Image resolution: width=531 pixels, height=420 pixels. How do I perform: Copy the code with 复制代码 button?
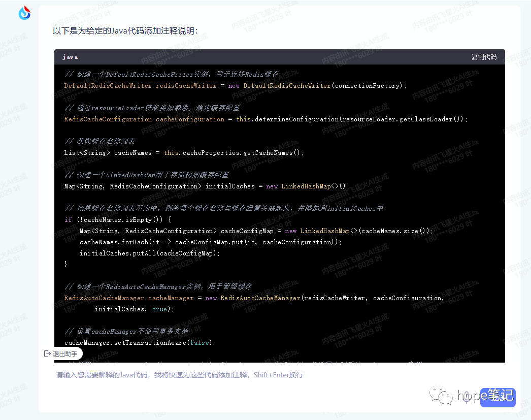pos(484,57)
